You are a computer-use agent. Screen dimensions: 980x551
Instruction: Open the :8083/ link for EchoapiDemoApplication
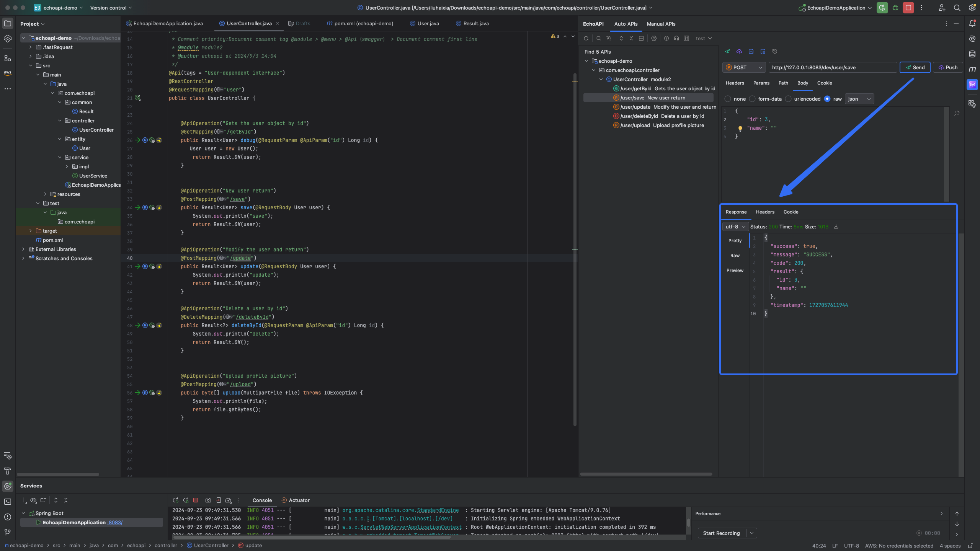point(115,522)
